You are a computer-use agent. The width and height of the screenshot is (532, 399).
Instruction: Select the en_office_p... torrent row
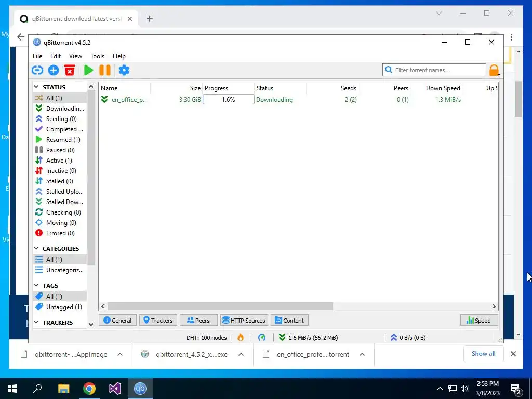point(299,99)
